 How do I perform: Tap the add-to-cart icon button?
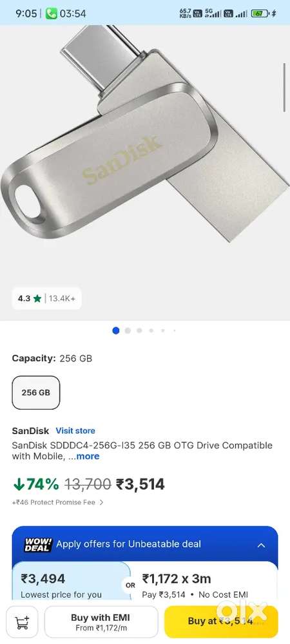click(22, 622)
